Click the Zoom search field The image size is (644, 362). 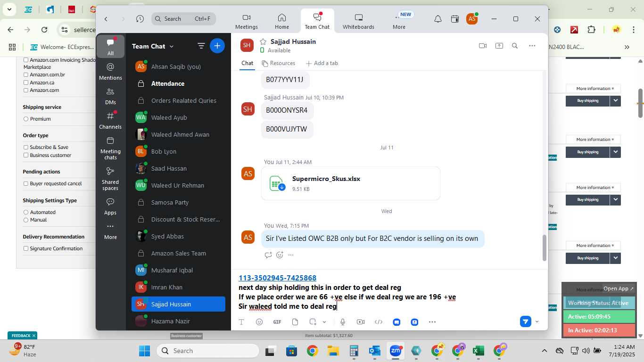tap(183, 19)
